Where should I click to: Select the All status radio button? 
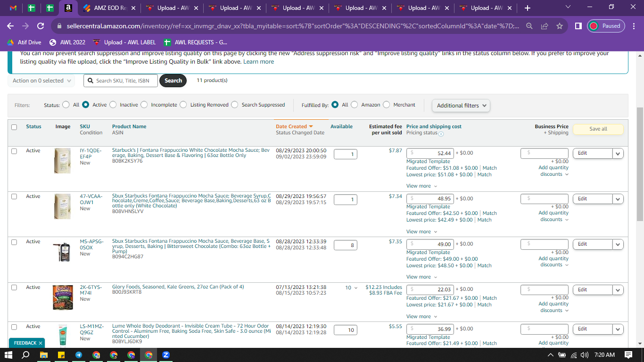66,105
